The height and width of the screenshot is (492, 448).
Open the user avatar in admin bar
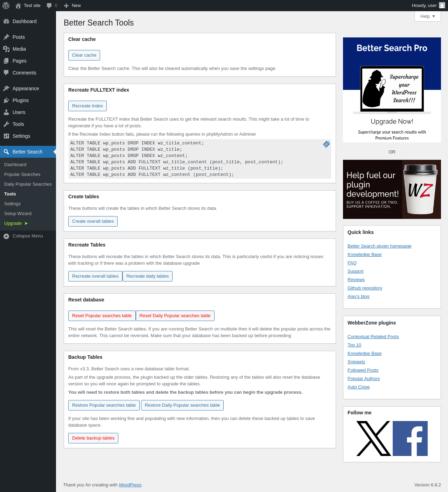(442, 6)
